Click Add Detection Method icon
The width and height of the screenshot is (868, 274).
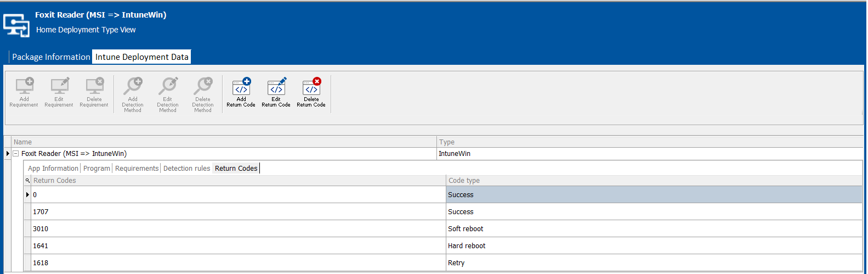133,87
